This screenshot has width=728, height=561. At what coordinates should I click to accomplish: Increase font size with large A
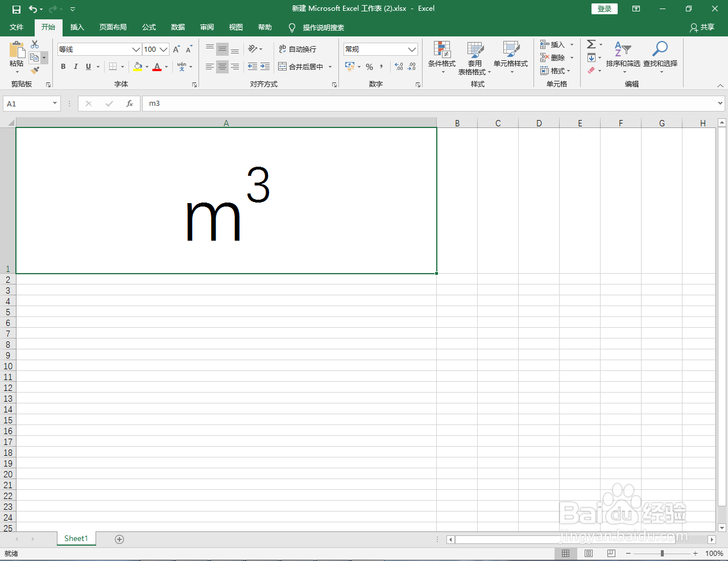(x=176, y=49)
